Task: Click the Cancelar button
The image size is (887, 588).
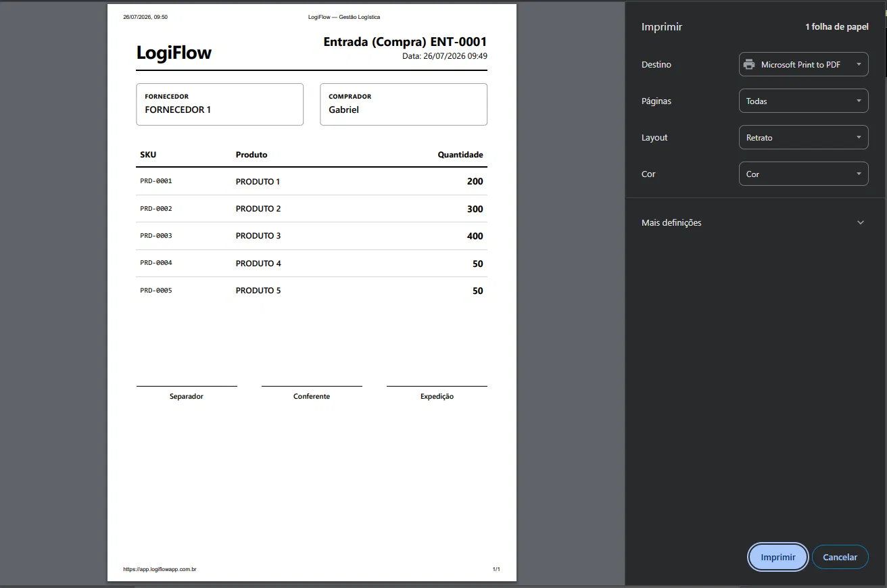Action: tap(840, 557)
